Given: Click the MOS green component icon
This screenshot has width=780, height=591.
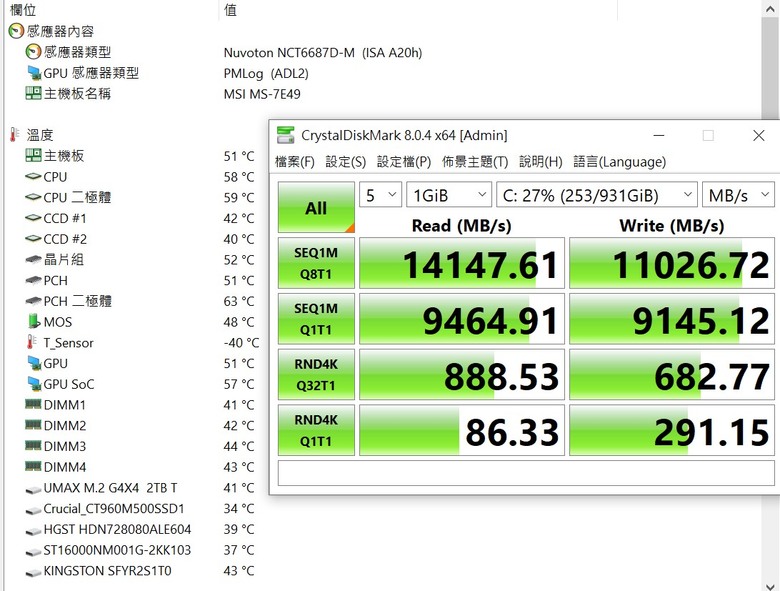Looking at the screenshot, I should [x=34, y=321].
